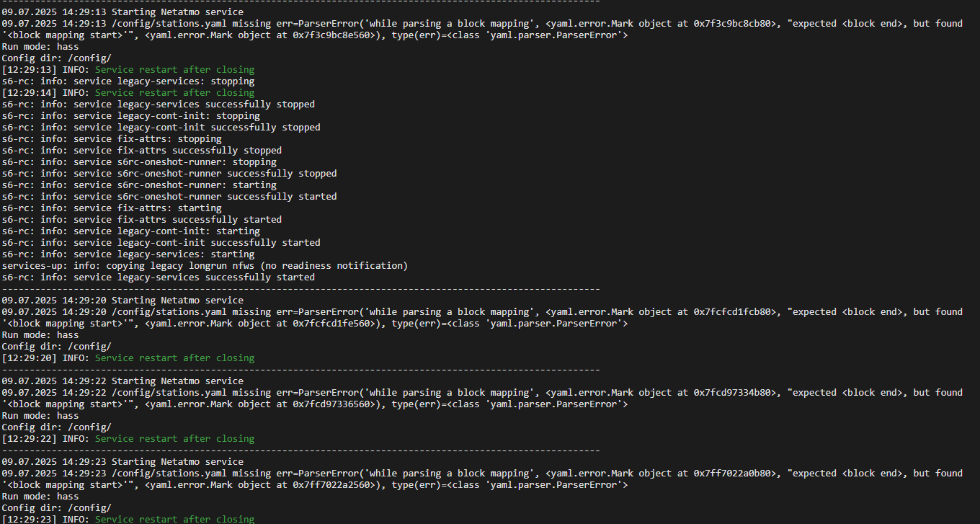
Task: Click the fix-attrs: starting log line
Action: pyautogui.click(x=112, y=208)
